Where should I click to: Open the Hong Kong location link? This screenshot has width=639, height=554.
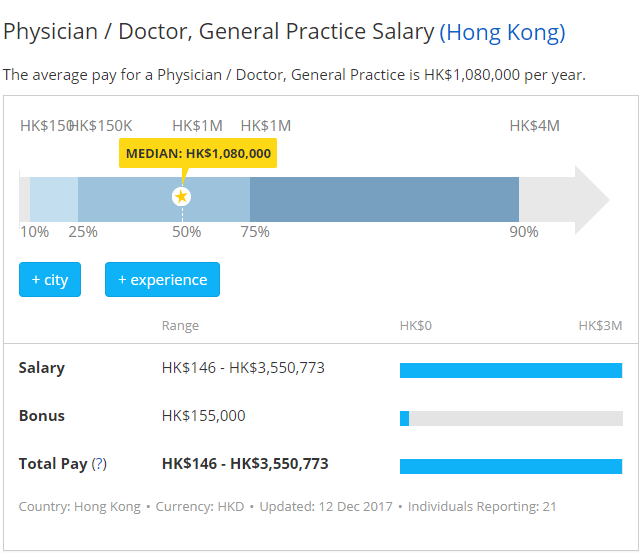click(502, 32)
